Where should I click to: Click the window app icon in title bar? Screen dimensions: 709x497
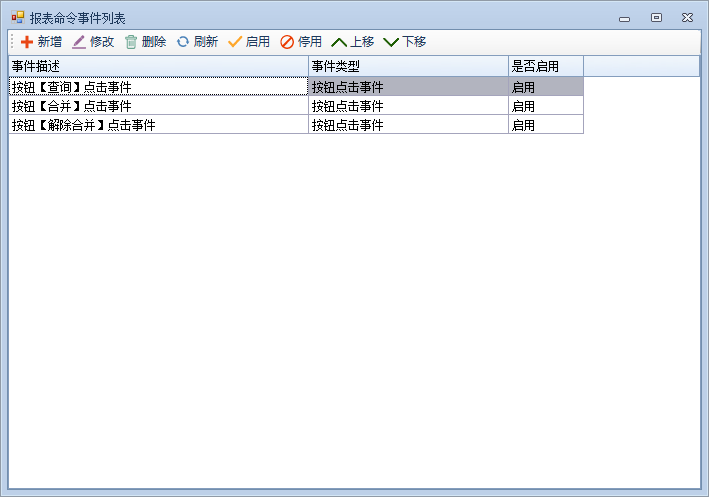[18, 17]
